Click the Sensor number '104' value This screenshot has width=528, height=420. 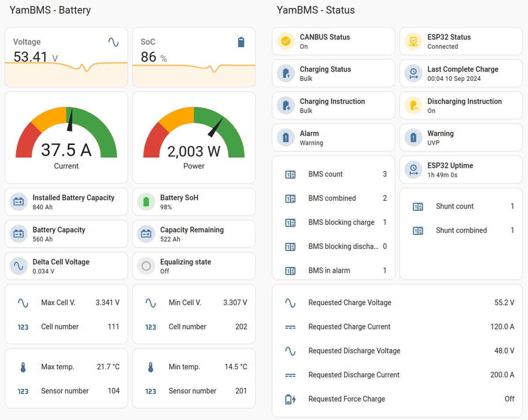coord(114,391)
